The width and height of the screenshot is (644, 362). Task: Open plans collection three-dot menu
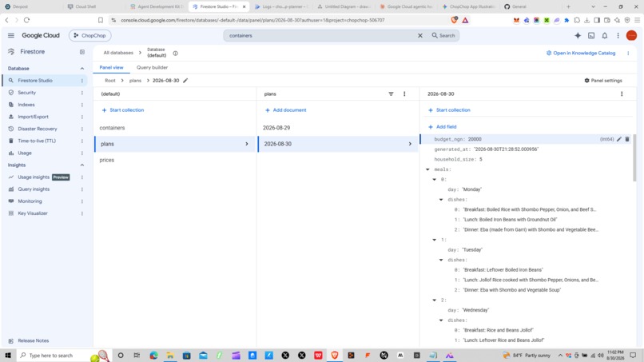coord(404,94)
